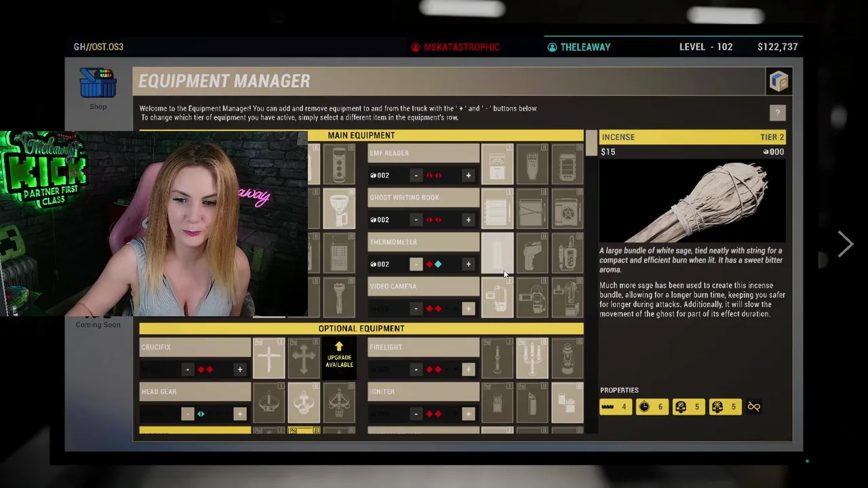Viewport: 868px width, 488px height.
Task: Select Ghost Writing Book tier II card
Action: click(x=532, y=208)
